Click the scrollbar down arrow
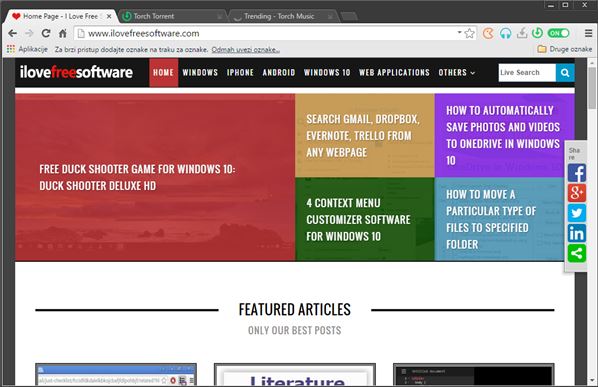Image resolution: width=598 pixels, height=387 pixels. 592,381
